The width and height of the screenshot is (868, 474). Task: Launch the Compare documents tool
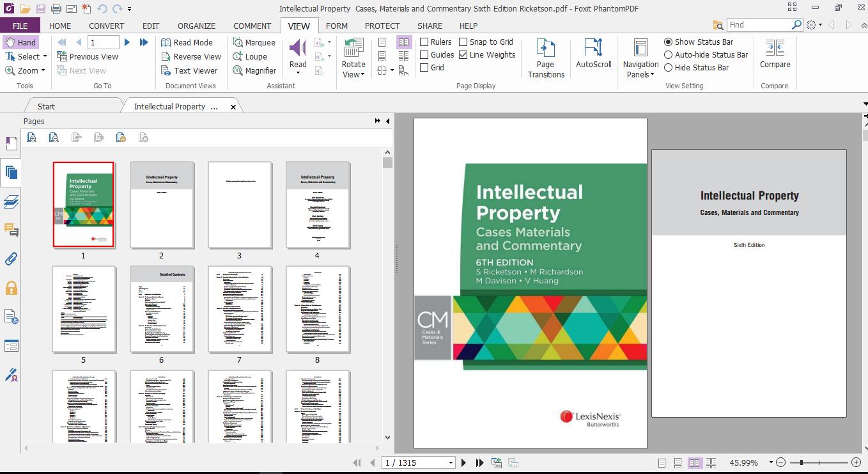775,53
